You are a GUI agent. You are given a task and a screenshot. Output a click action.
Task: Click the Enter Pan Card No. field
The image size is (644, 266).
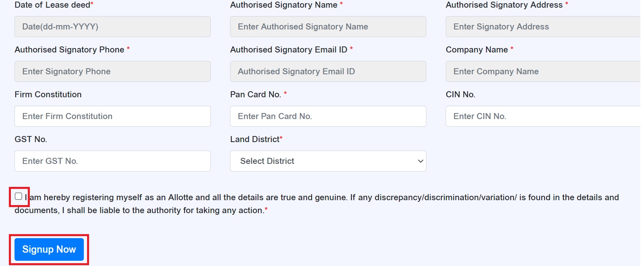tap(327, 116)
